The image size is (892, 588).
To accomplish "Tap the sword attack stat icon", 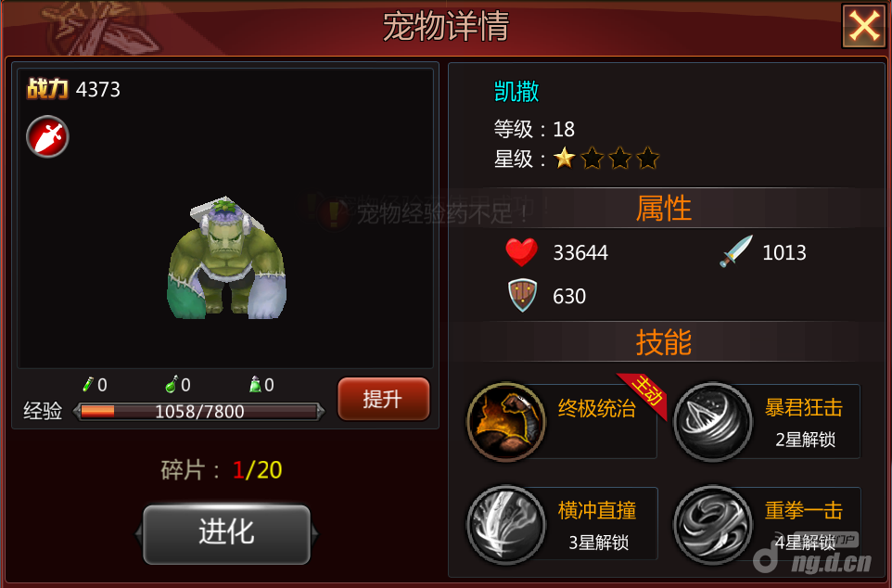I will [735, 251].
